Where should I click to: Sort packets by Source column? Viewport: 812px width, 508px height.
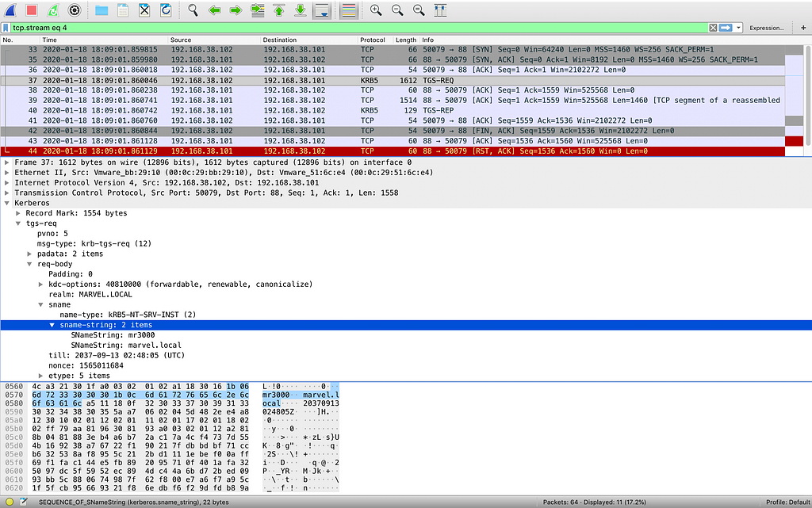tap(214, 40)
